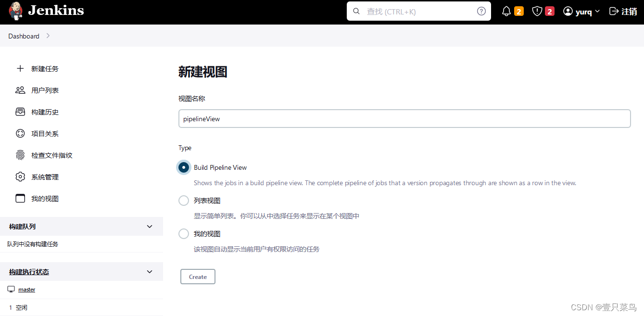The height and width of the screenshot is (316, 644).
Task: Click the Build Pipeline View label
Action: pos(220,167)
